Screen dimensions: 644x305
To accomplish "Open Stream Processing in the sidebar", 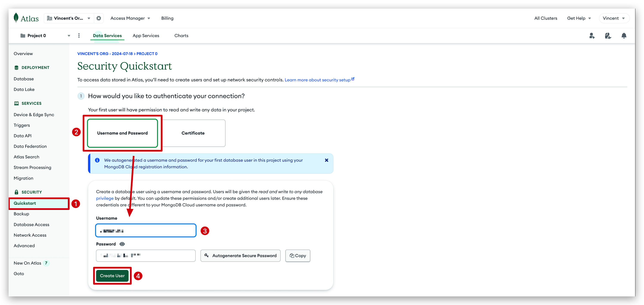I will pos(33,168).
